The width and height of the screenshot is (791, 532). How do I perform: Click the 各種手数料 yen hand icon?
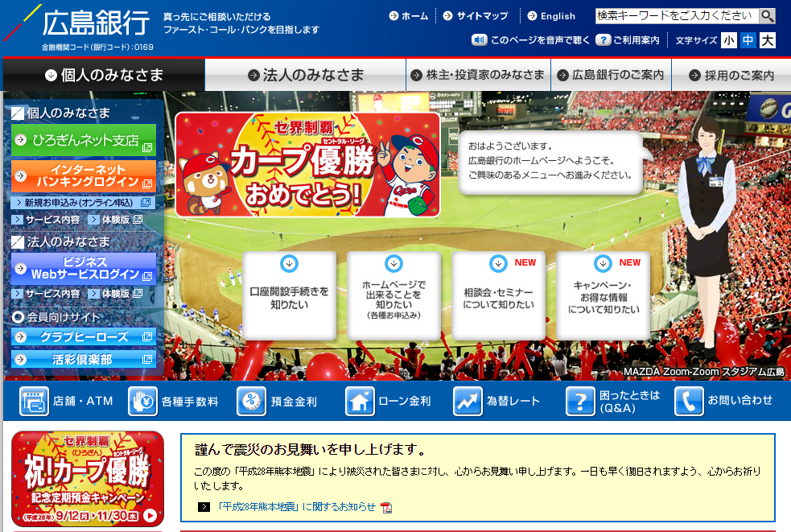click(x=142, y=402)
